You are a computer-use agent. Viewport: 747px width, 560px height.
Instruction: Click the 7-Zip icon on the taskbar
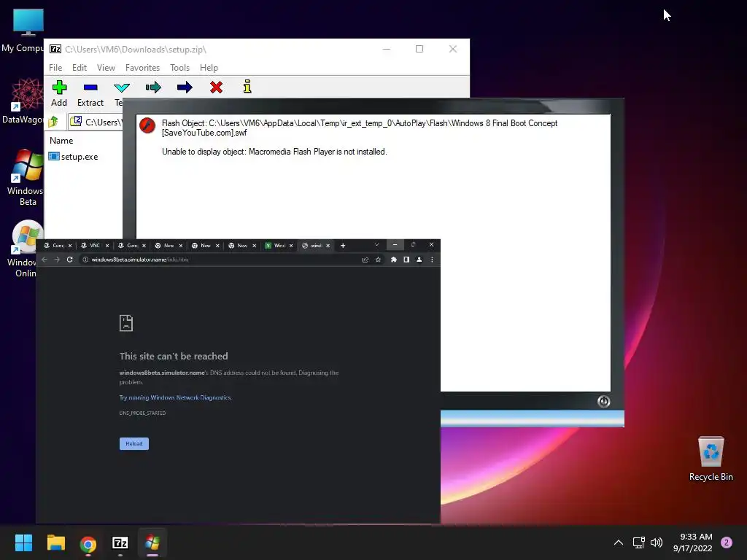coord(120,542)
